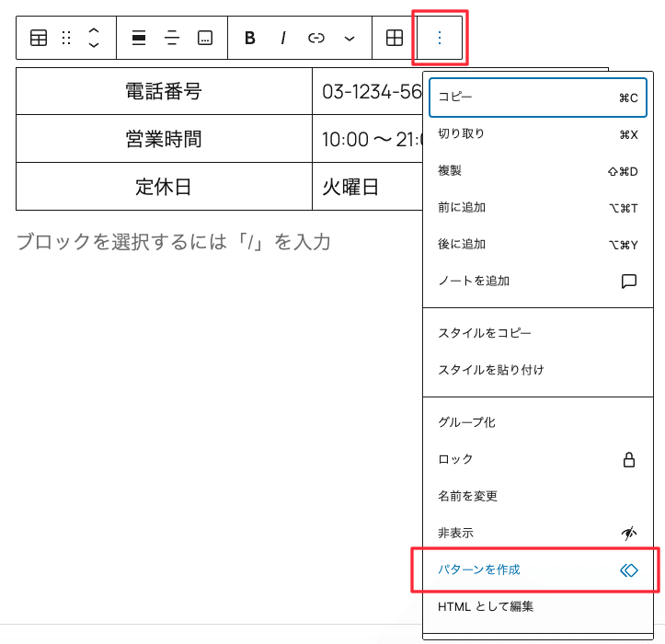Move block up with the up chevron
The image size is (665, 644).
click(94, 31)
